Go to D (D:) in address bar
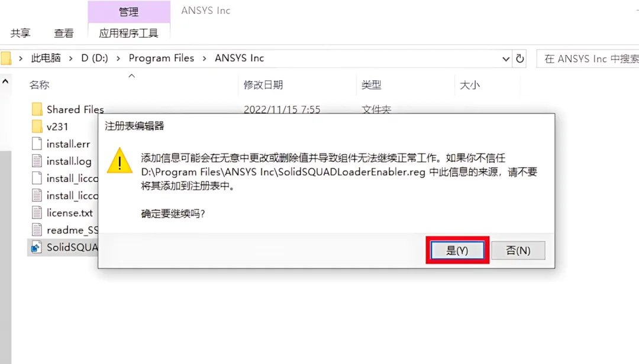The image size is (639, 364). (95, 58)
